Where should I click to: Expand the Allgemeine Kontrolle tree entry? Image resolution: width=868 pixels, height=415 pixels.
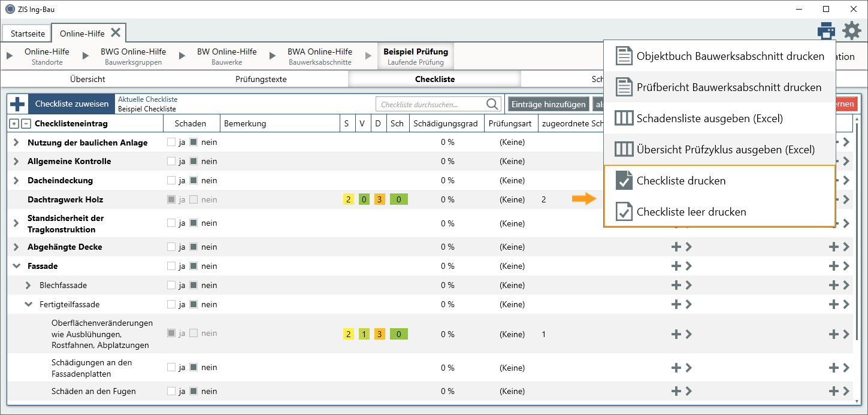[16, 162]
